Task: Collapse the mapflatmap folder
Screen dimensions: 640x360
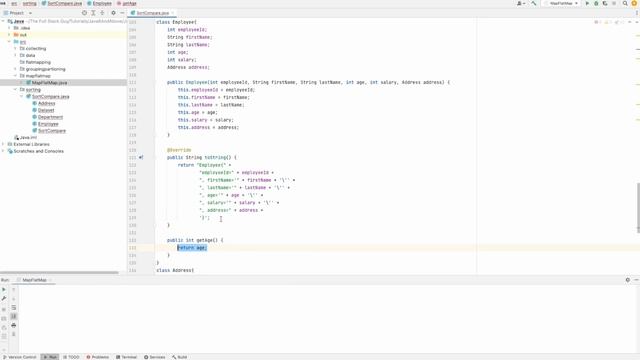Action: (16, 76)
